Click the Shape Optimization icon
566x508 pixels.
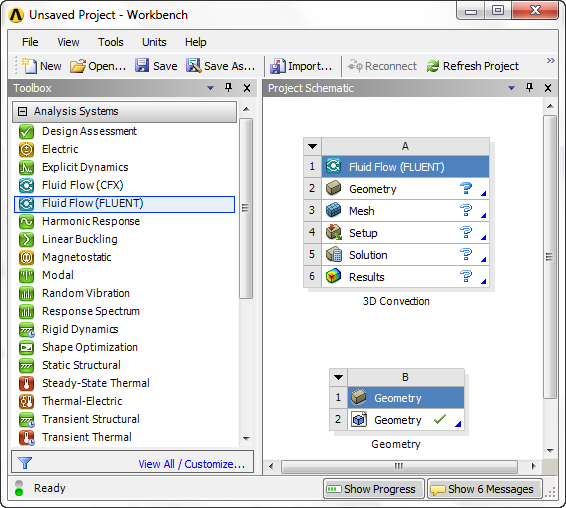coord(26,347)
